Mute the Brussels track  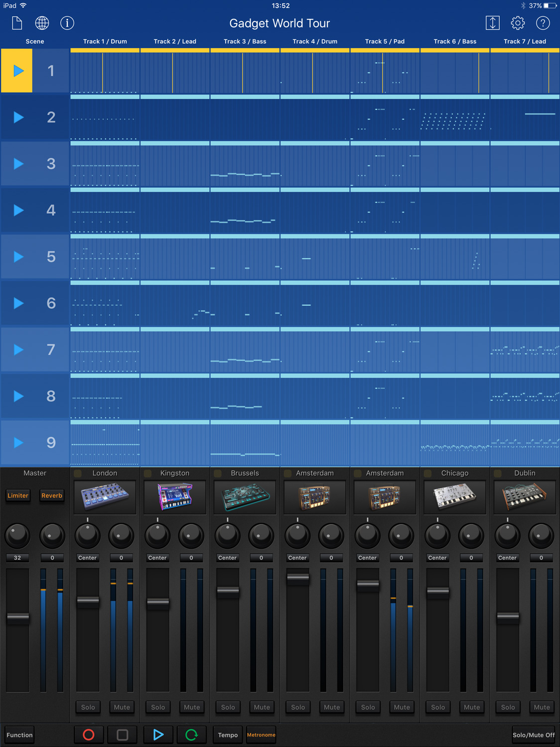tap(262, 707)
